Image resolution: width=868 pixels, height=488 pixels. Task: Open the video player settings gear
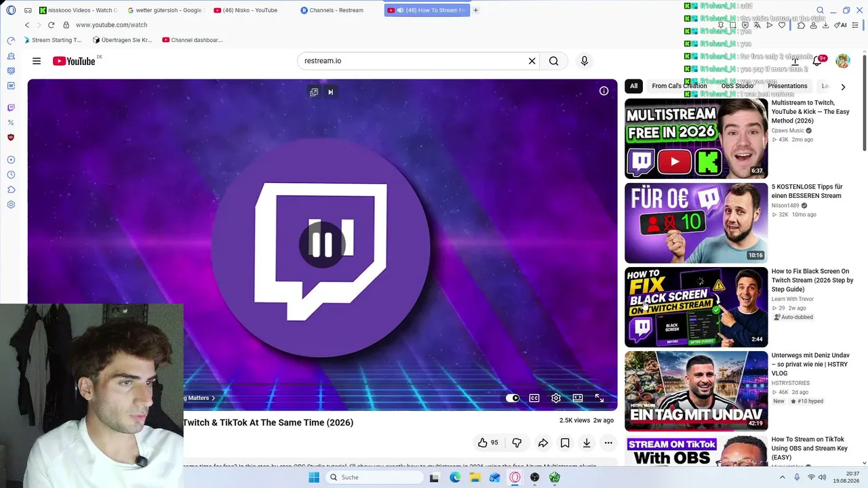(556, 398)
